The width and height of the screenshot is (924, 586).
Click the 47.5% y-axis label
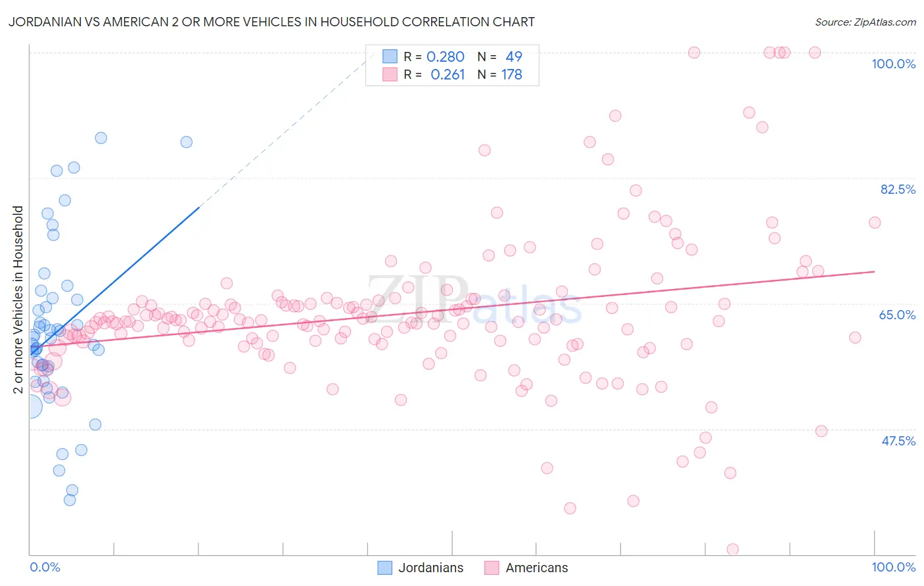898,441
